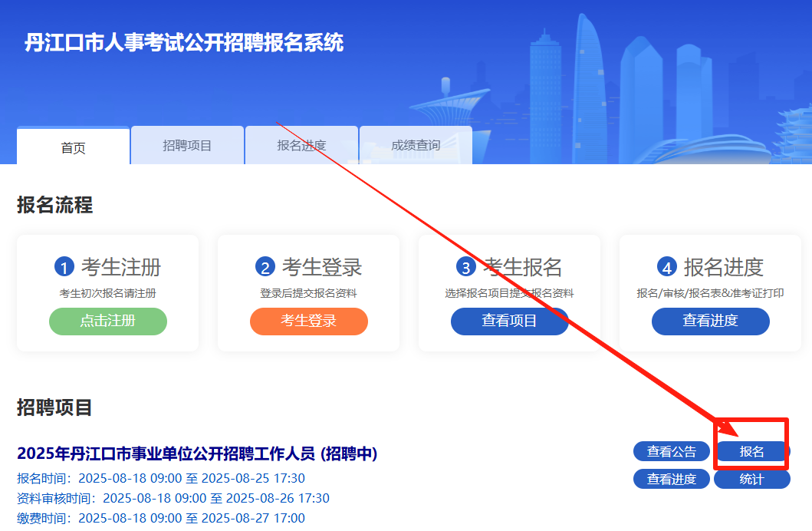The width and height of the screenshot is (812, 531).
Task: Click the 报名流程 section heading
Action: [x=55, y=205]
